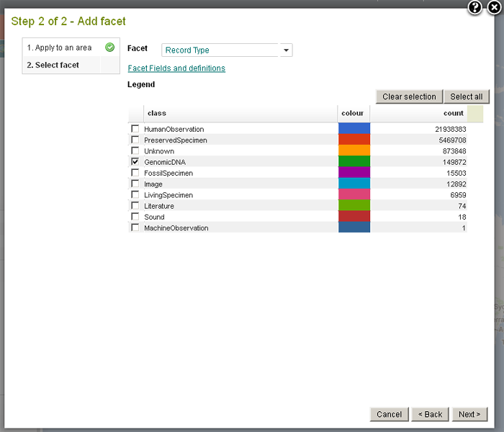Click the blue HumanObservation colour swatch
This screenshot has width=504, height=432.
click(x=354, y=129)
